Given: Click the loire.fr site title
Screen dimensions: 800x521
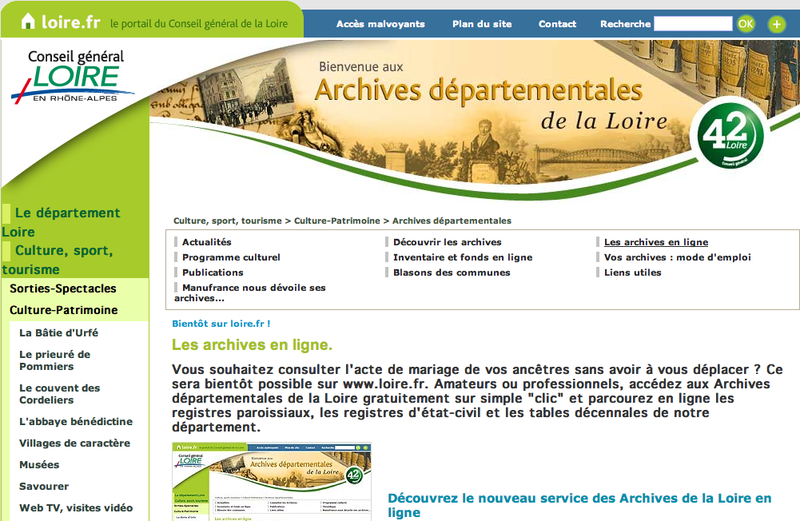Looking at the screenshot, I should click(70, 22).
